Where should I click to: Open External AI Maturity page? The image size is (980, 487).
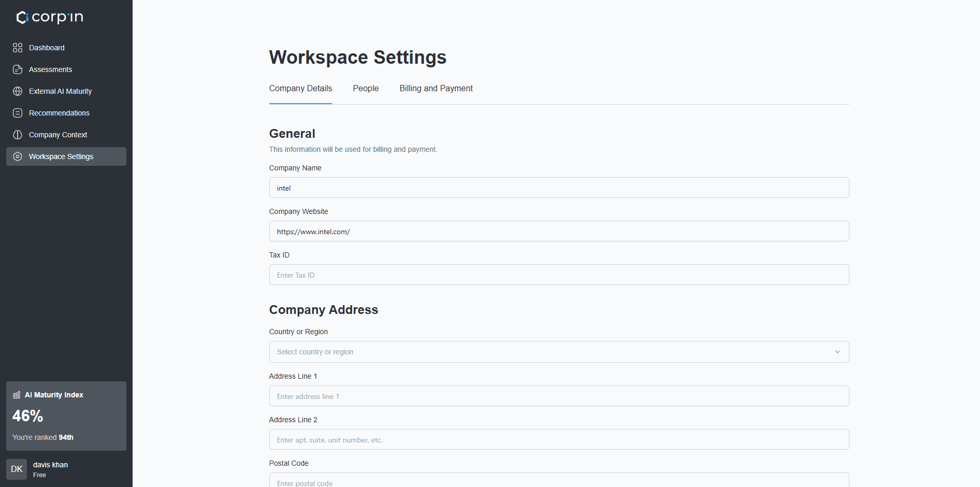coord(66,91)
